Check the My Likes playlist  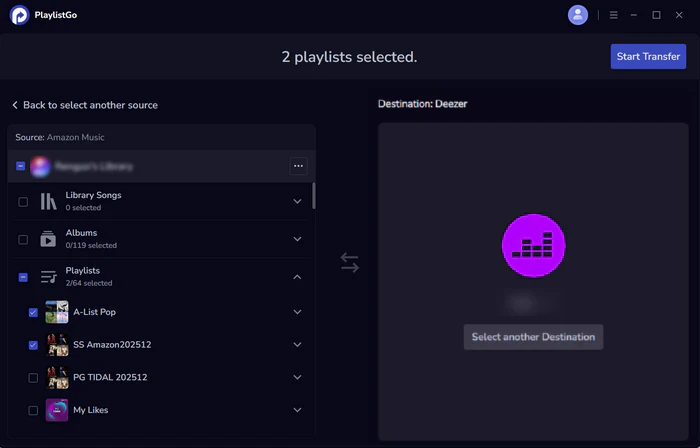pyautogui.click(x=33, y=411)
